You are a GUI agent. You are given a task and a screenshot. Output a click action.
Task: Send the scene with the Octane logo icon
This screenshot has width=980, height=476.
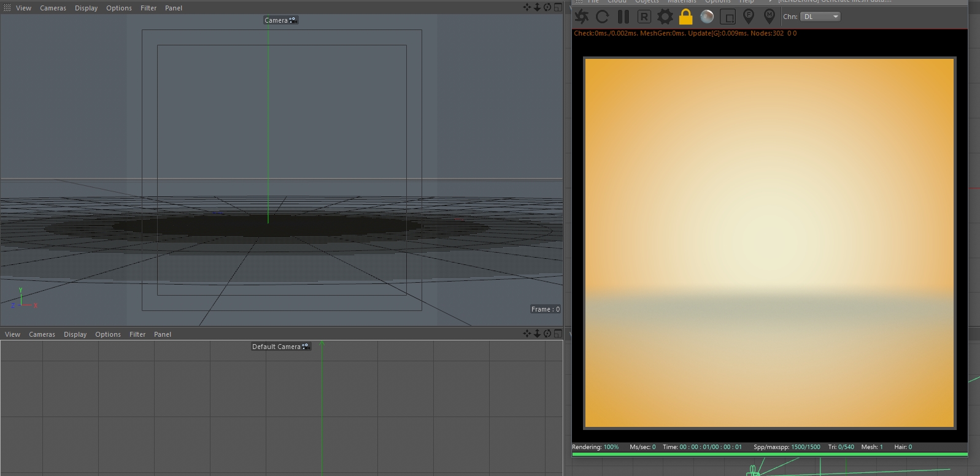582,17
